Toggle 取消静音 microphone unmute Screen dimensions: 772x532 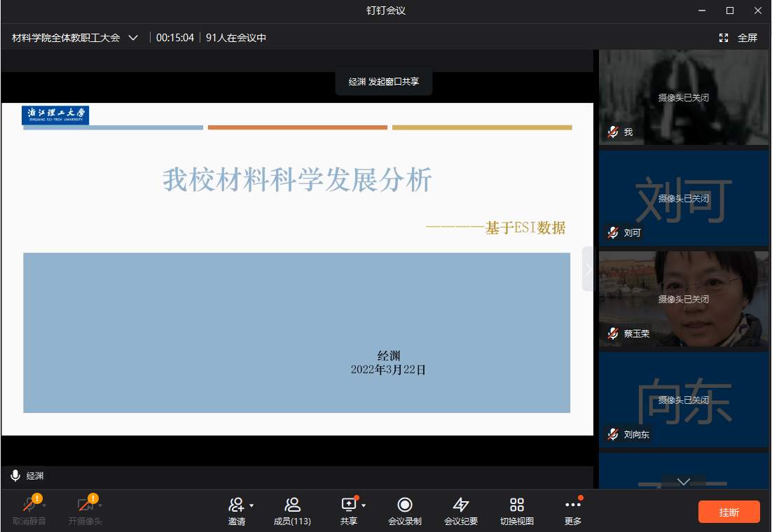[29, 505]
